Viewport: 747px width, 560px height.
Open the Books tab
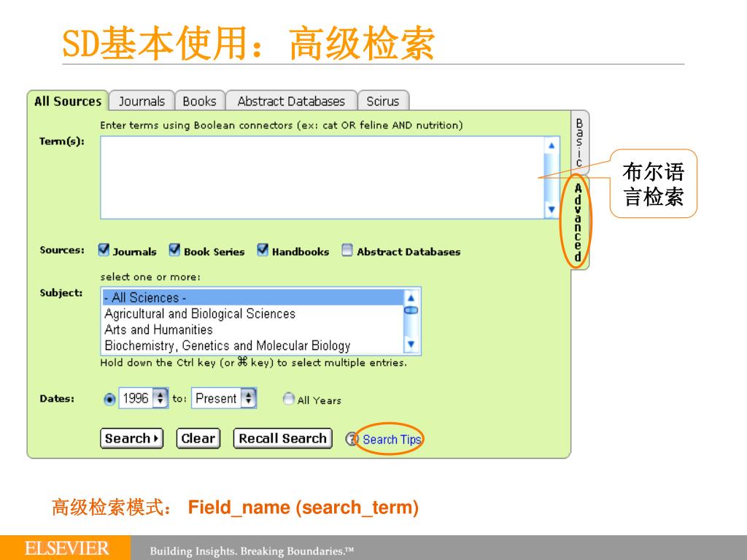[199, 101]
